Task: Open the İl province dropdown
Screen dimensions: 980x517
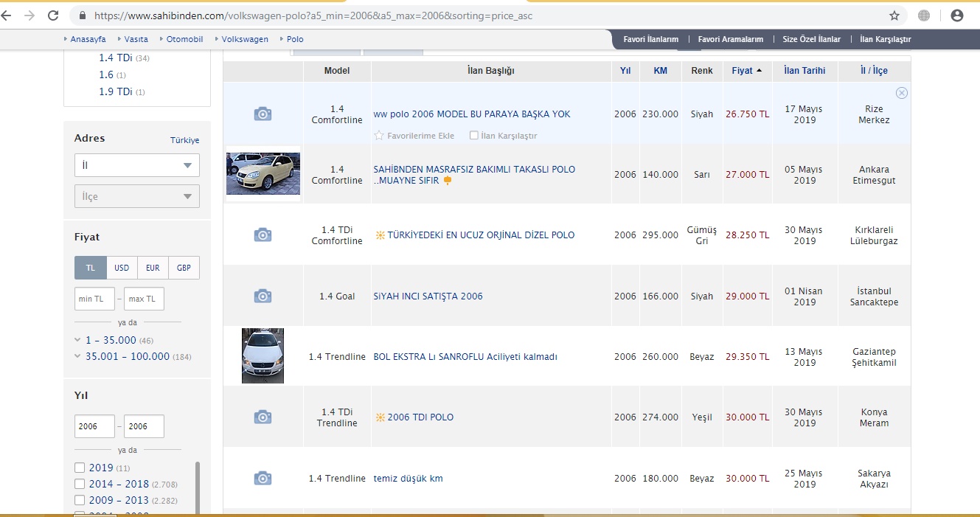Action: 136,165
